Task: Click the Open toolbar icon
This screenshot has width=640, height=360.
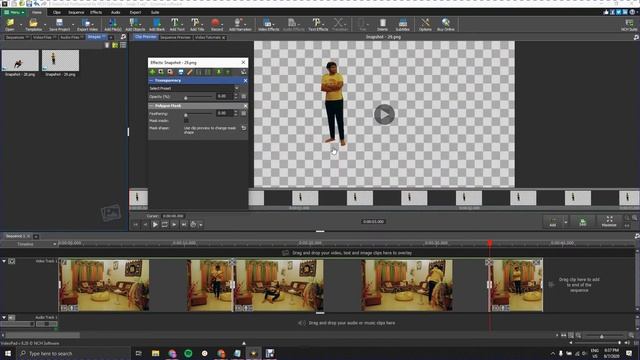Action: click(10, 24)
